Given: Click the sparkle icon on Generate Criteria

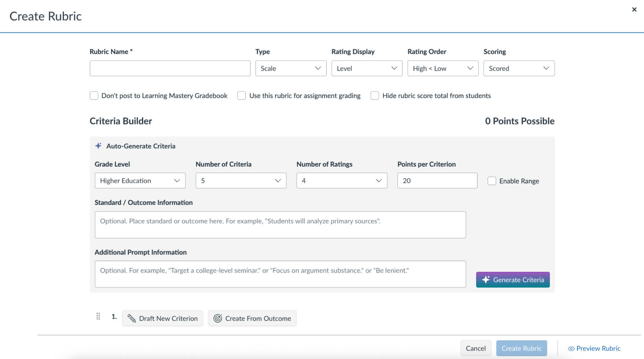Looking at the screenshot, I should [486, 279].
